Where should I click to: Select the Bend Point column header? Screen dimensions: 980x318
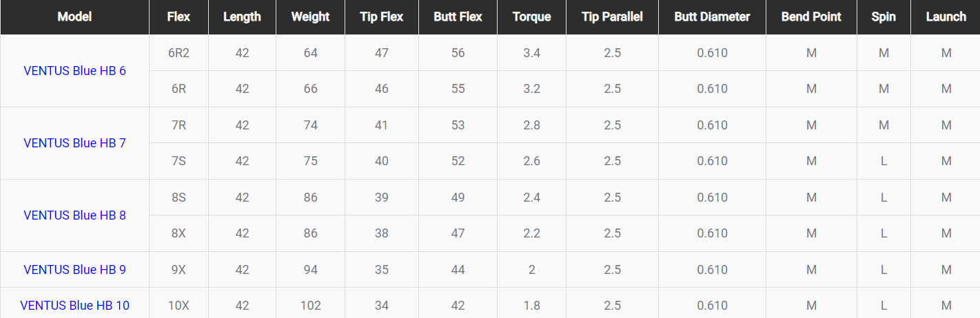[x=811, y=17]
